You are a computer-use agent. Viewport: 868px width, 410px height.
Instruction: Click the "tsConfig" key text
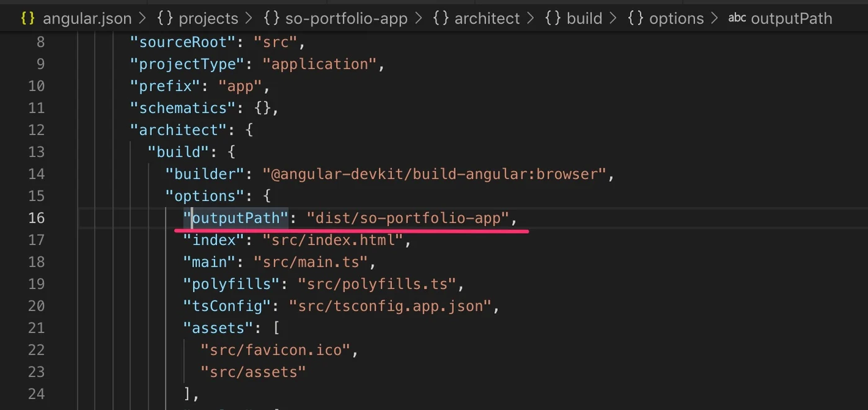(228, 306)
